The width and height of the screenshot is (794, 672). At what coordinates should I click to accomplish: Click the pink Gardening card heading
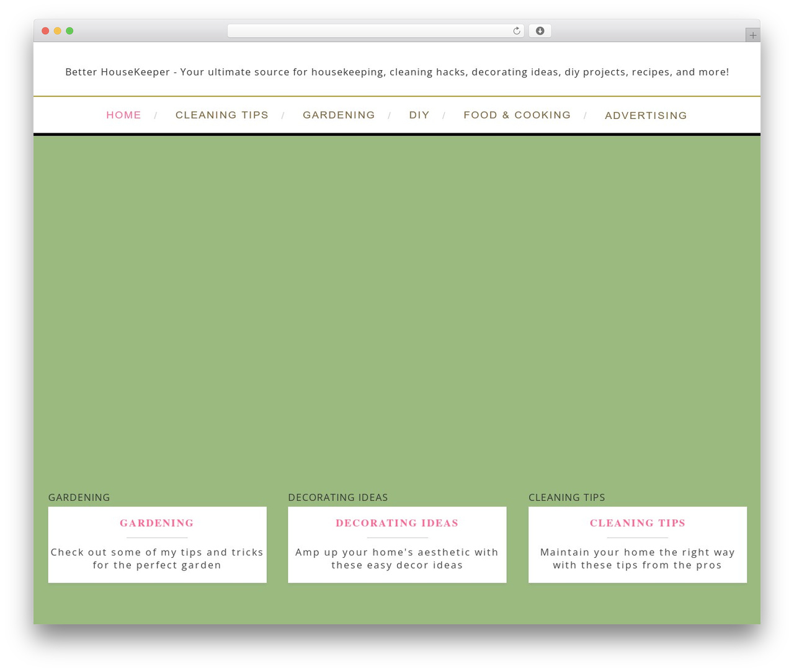[x=157, y=523]
